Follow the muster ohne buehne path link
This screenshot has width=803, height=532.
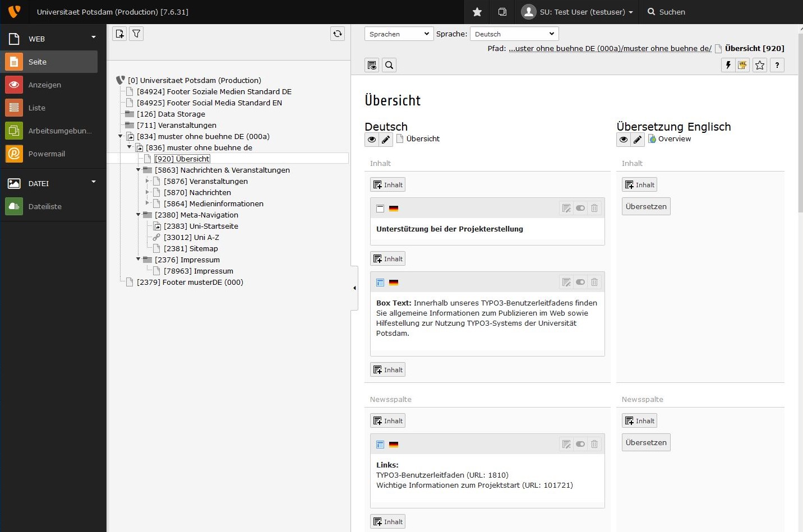coord(610,49)
